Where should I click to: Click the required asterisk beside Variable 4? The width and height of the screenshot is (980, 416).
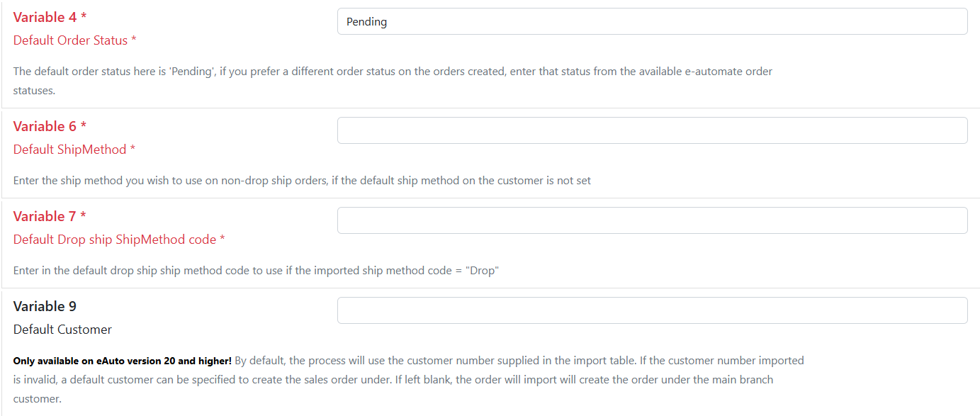click(84, 17)
